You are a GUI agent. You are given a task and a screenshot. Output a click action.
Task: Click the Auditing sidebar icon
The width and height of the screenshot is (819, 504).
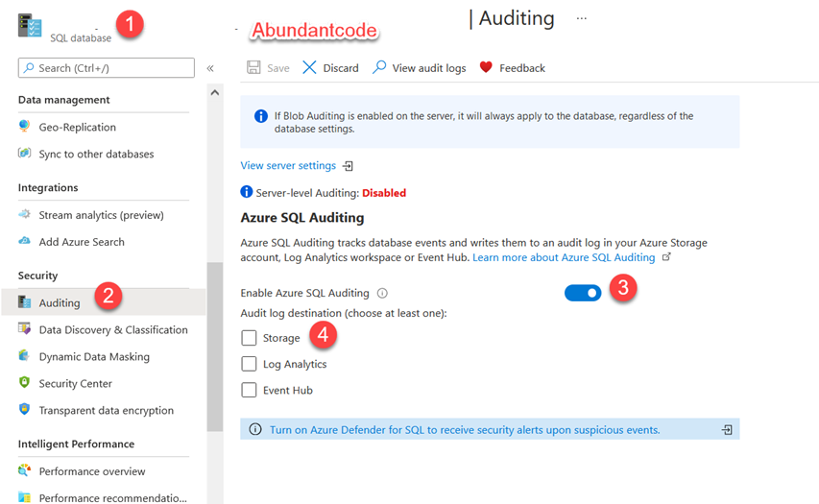coord(24,301)
